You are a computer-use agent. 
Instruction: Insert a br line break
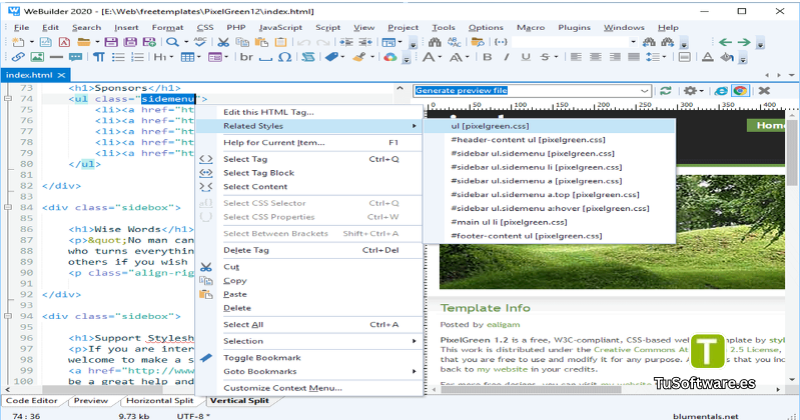[x=246, y=57]
